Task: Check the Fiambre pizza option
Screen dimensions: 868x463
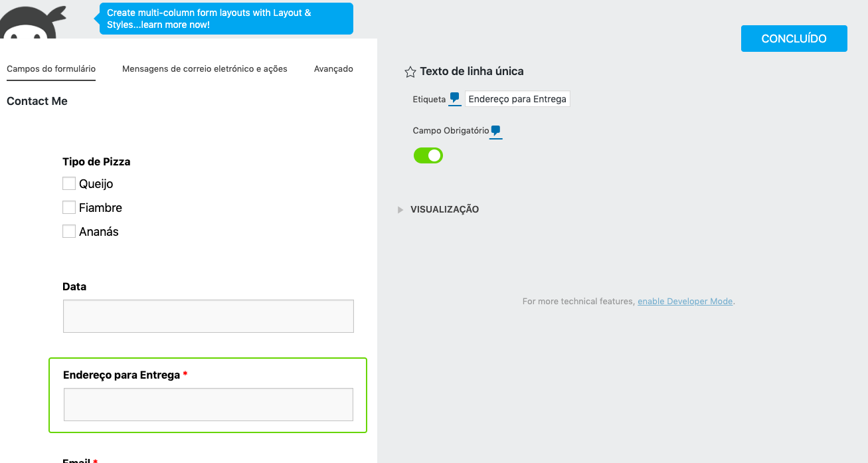Action: coord(69,207)
